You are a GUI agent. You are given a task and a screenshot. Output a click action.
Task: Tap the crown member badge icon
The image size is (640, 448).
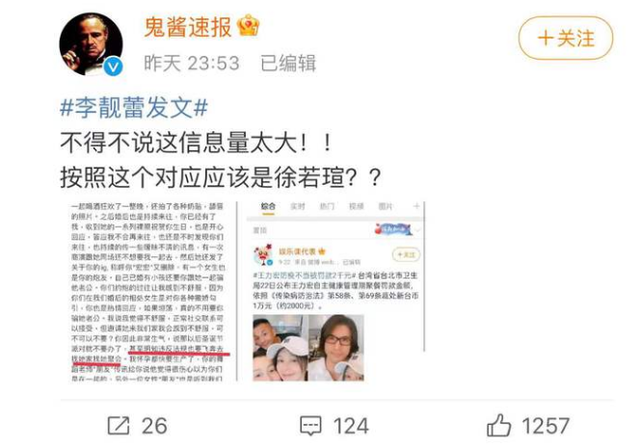point(249,26)
